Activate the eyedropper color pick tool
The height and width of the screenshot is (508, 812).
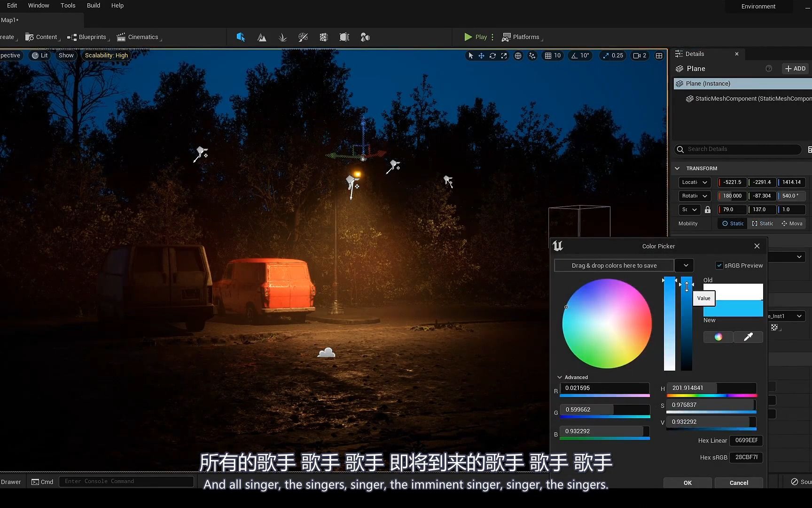pos(748,337)
